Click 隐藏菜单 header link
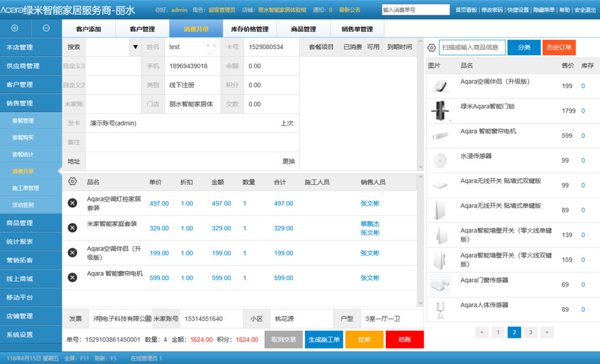The image size is (600, 364). [x=544, y=10]
